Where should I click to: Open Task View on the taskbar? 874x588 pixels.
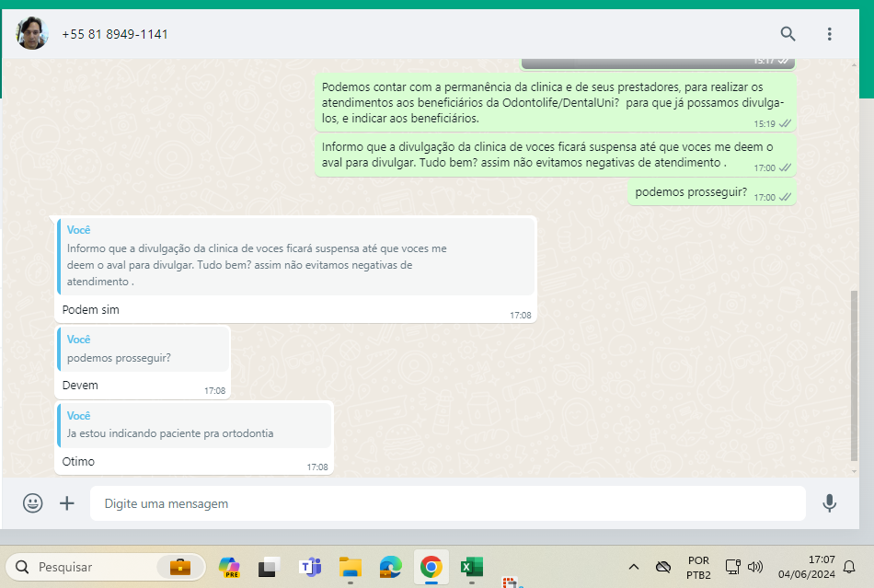[x=269, y=567]
